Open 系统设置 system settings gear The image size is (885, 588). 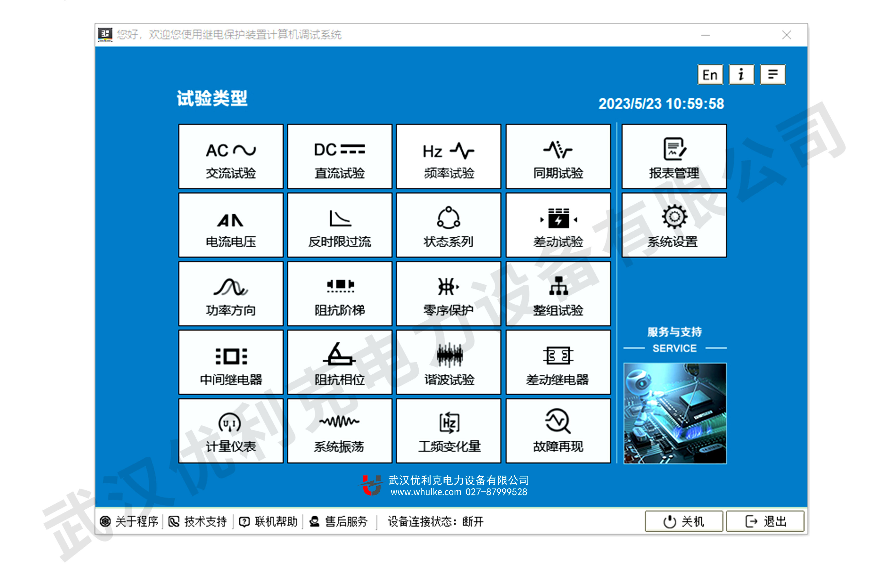[x=674, y=225]
